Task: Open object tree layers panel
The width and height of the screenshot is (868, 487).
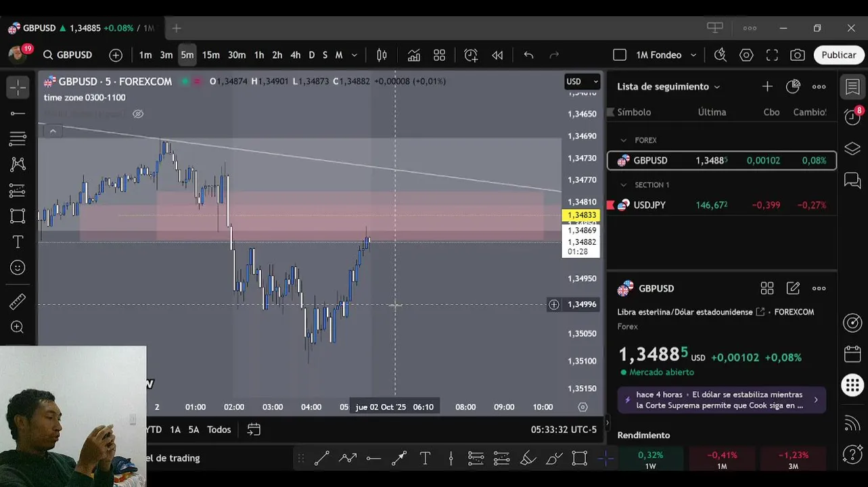Action: click(852, 148)
